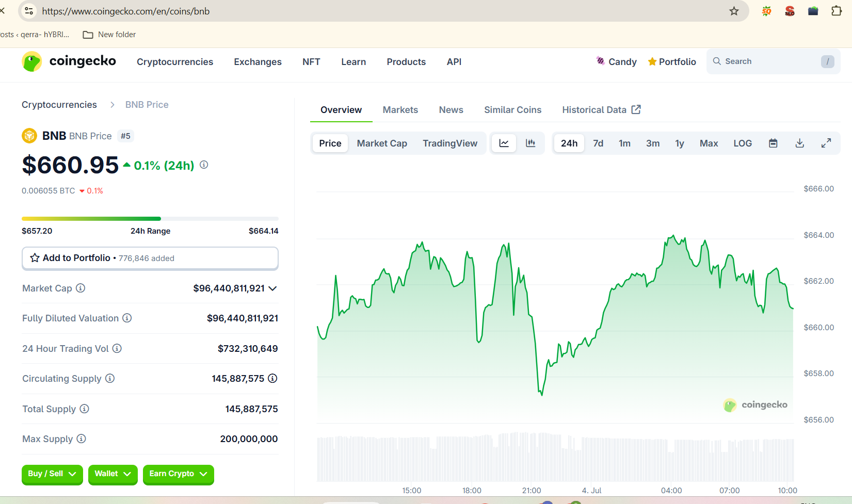Toggle the 24h chart timeframe
The height and width of the screenshot is (504, 852).
click(x=569, y=143)
